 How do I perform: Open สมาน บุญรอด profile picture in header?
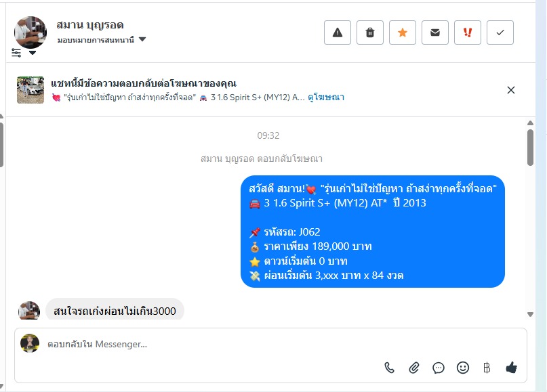click(x=31, y=32)
